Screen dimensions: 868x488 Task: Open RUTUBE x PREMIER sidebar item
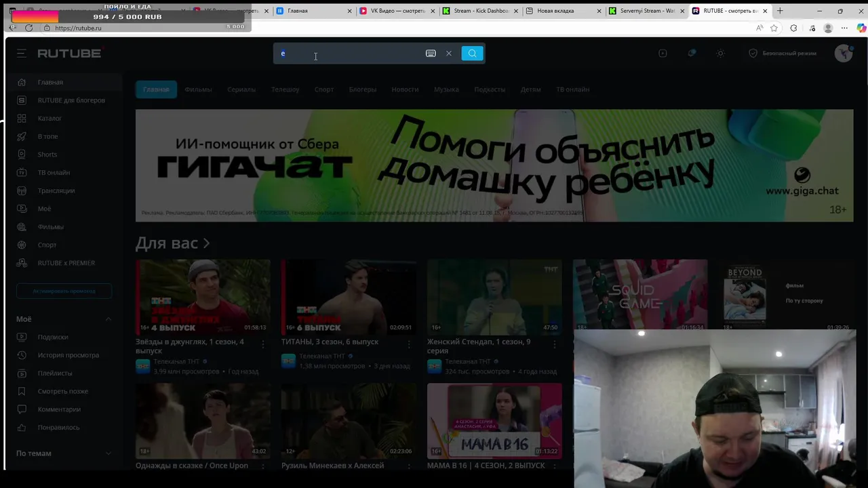tap(64, 263)
